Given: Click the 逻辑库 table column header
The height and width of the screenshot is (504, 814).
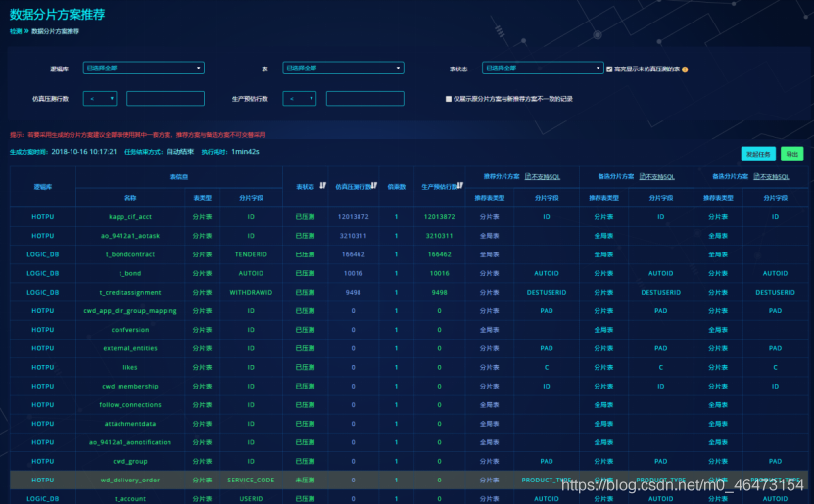Looking at the screenshot, I should pos(42,187).
